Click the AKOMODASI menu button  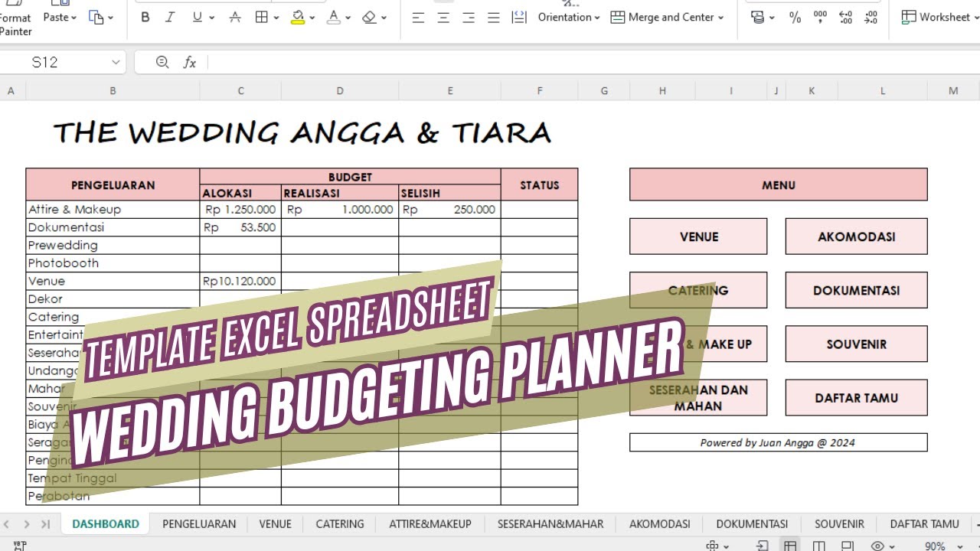[x=856, y=236]
